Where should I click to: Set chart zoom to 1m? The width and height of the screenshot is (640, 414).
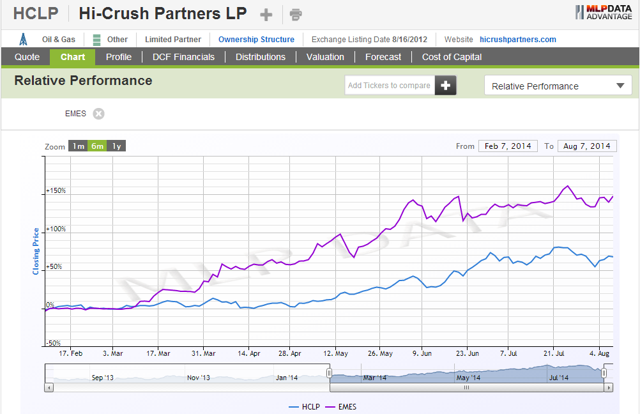pyautogui.click(x=78, y=146)
